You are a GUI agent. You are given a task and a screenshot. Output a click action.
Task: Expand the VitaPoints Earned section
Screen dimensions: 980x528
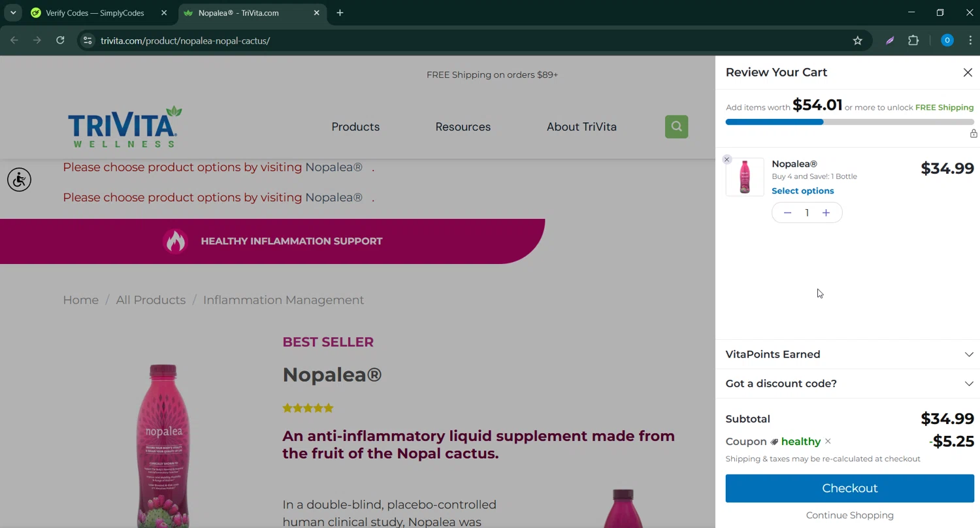849,354
